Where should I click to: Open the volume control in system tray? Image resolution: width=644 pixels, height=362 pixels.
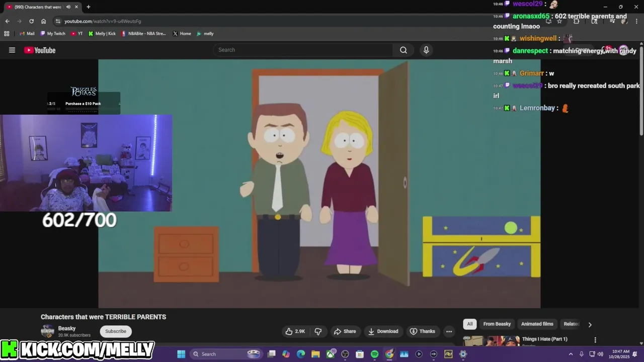pyautogui.click(x=600, y=354)
